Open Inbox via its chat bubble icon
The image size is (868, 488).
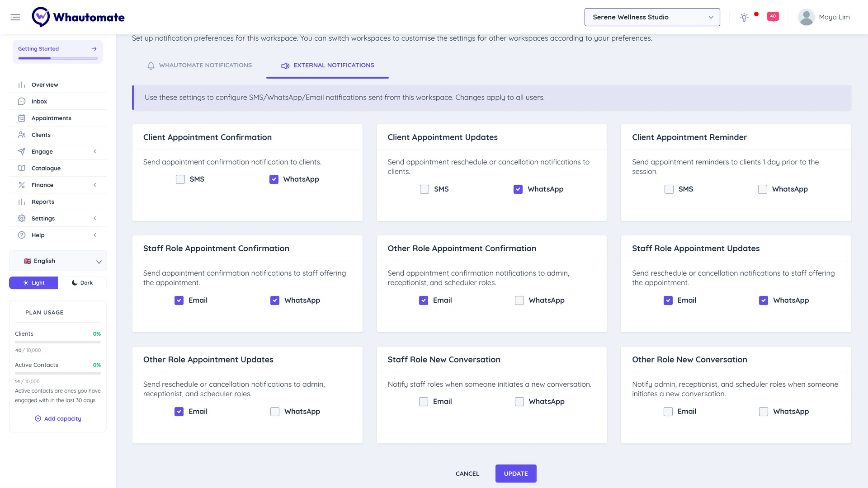(x=22, y=102)
